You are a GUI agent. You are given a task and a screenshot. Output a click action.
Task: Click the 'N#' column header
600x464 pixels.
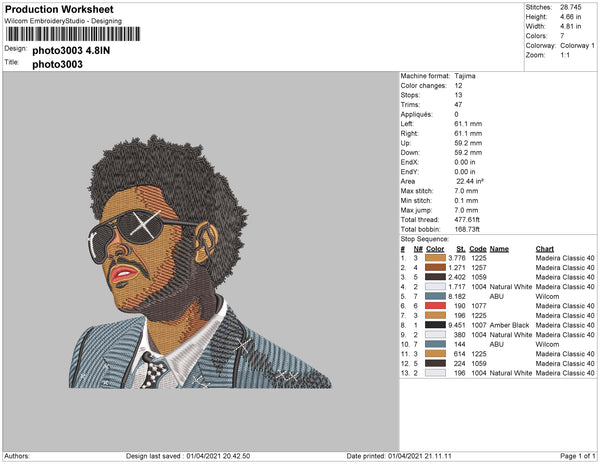[418, 249]
